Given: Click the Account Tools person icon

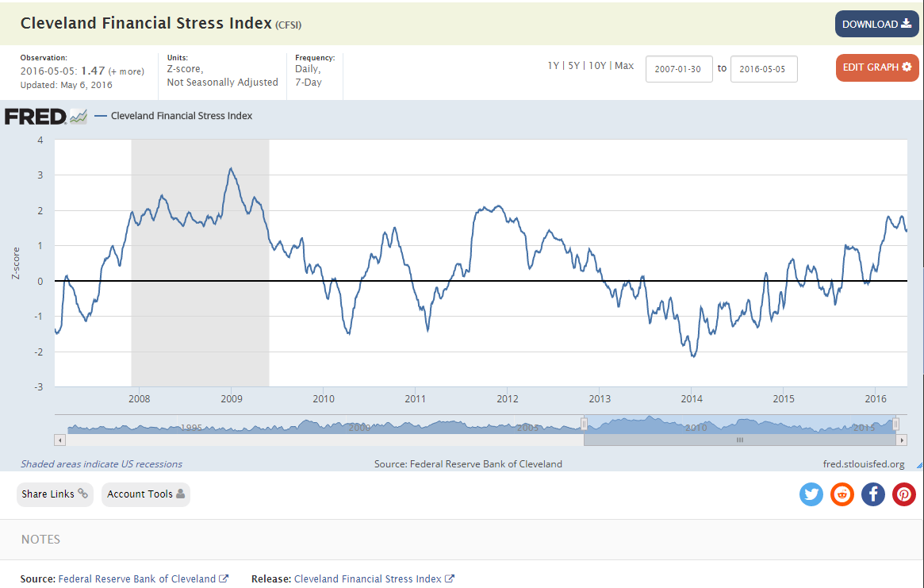Looking at the screenshot, I should [180, 494].
